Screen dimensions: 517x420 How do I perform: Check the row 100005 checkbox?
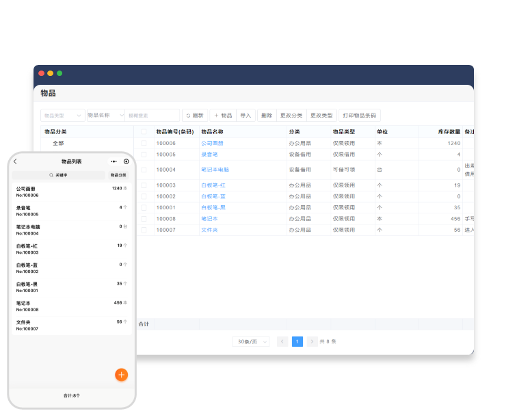point(144,154)
